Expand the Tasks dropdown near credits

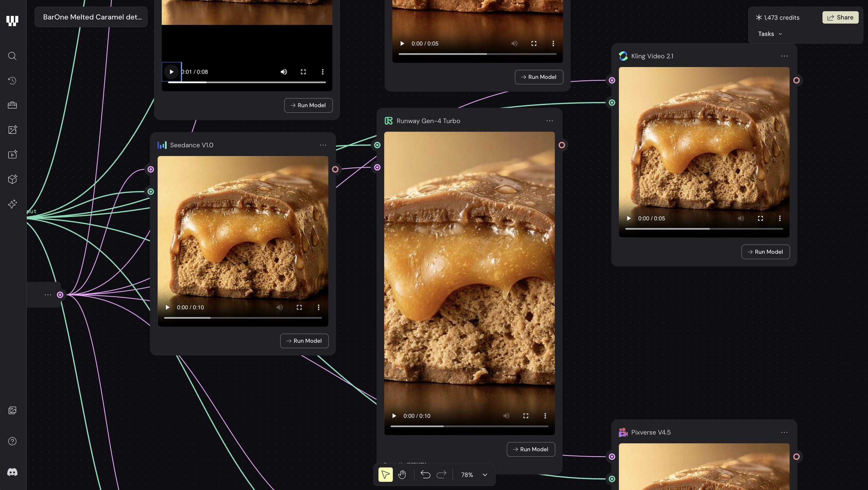[769, 34]
